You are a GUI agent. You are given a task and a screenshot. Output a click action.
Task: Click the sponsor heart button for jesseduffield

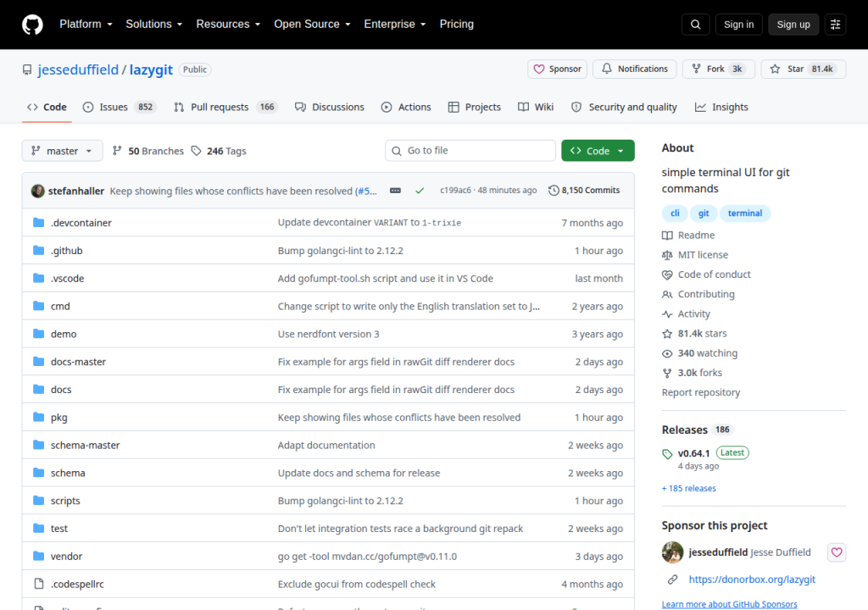tap(837, 552)
